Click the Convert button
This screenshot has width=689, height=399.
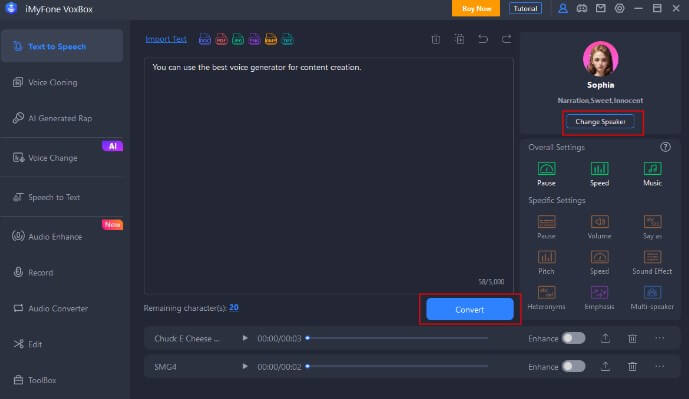470,309
